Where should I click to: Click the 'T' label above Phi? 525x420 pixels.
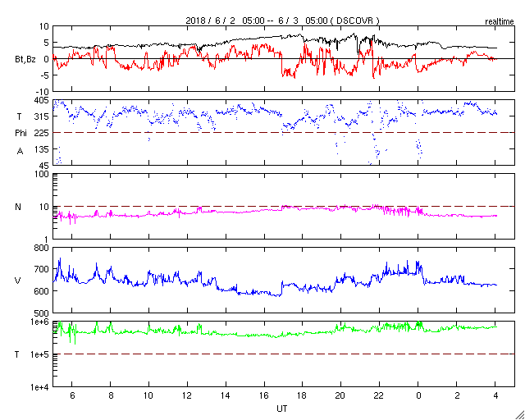19,116
